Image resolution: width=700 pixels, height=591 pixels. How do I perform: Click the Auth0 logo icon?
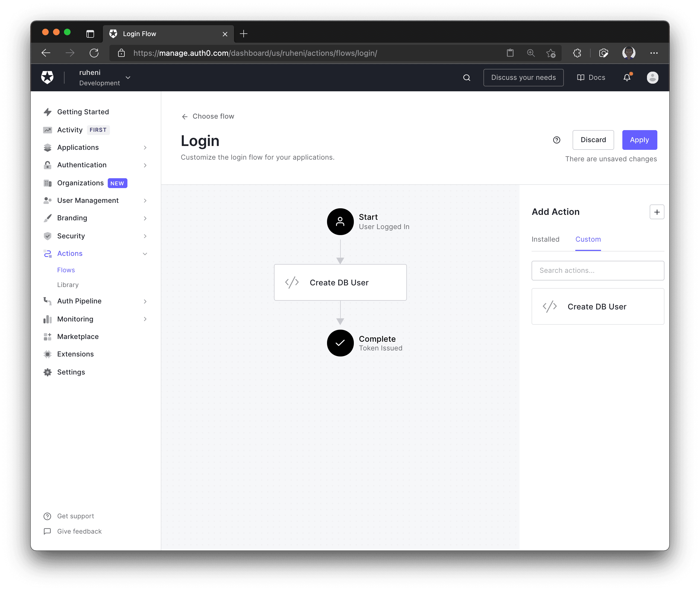(47, 77)
